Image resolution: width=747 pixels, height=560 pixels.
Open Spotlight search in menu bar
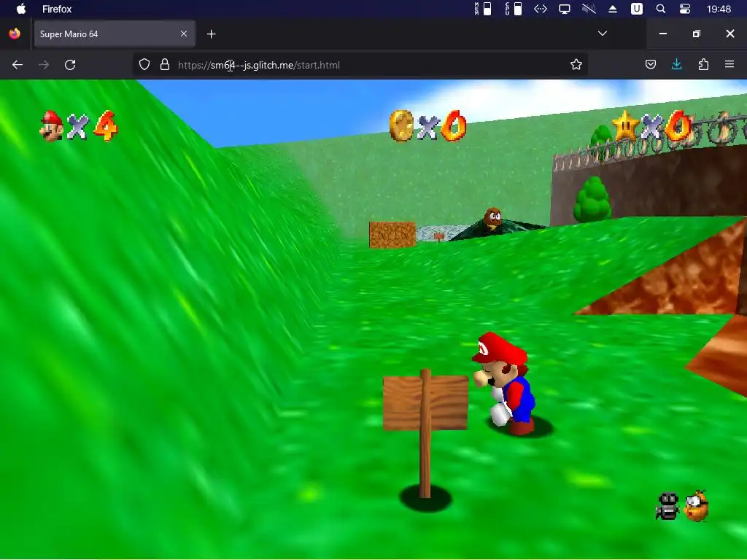(661, 9)
